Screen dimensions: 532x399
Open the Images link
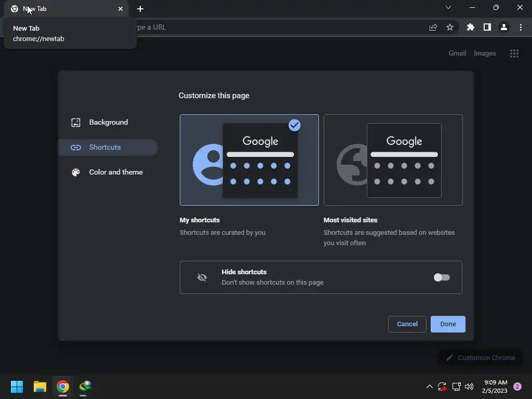(485, 54)
